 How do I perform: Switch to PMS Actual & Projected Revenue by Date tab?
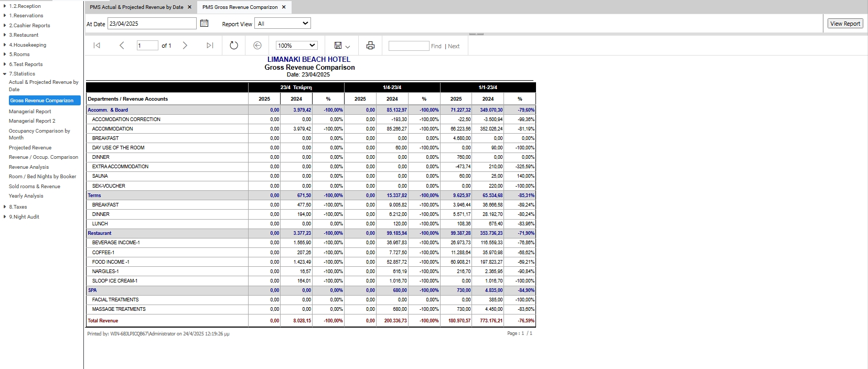tap(136, 7)
